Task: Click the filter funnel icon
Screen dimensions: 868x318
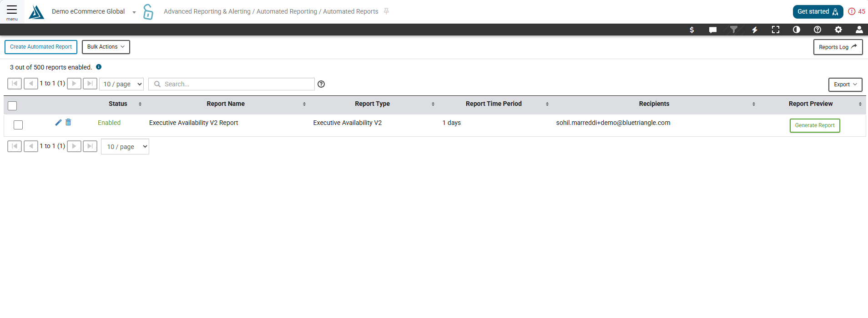Action: (x=734, y=30)
